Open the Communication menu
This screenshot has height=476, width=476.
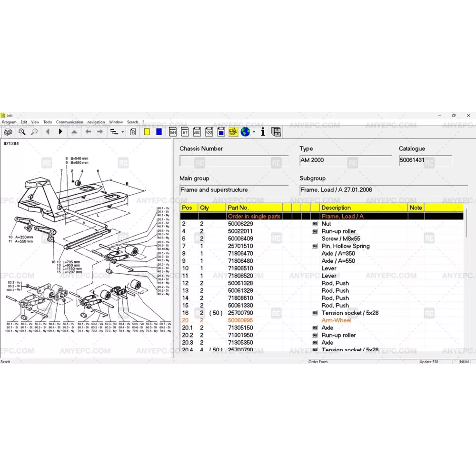(69, 122)
